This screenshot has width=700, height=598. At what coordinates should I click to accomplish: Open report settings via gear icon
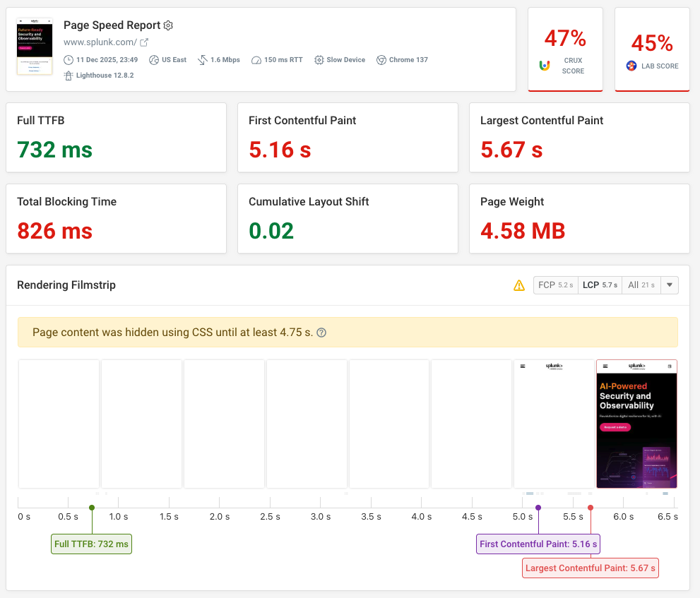coord(168,25)
